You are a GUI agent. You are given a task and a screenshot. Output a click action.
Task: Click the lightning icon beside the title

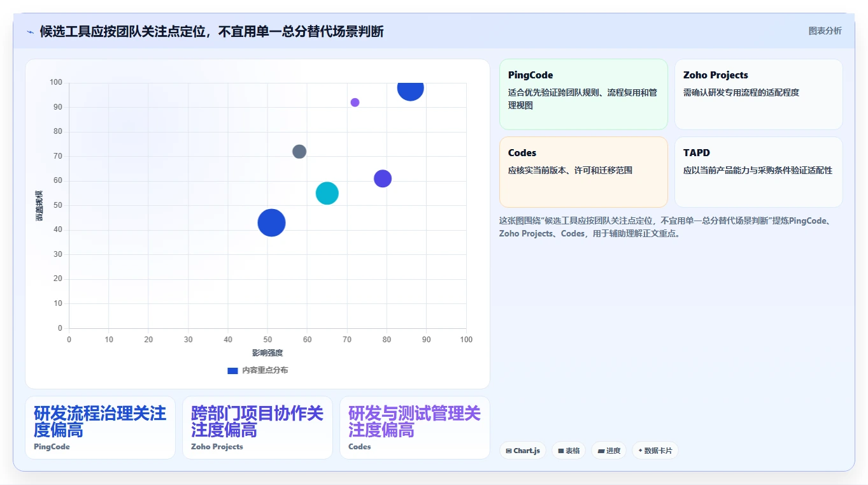[30, 32]
